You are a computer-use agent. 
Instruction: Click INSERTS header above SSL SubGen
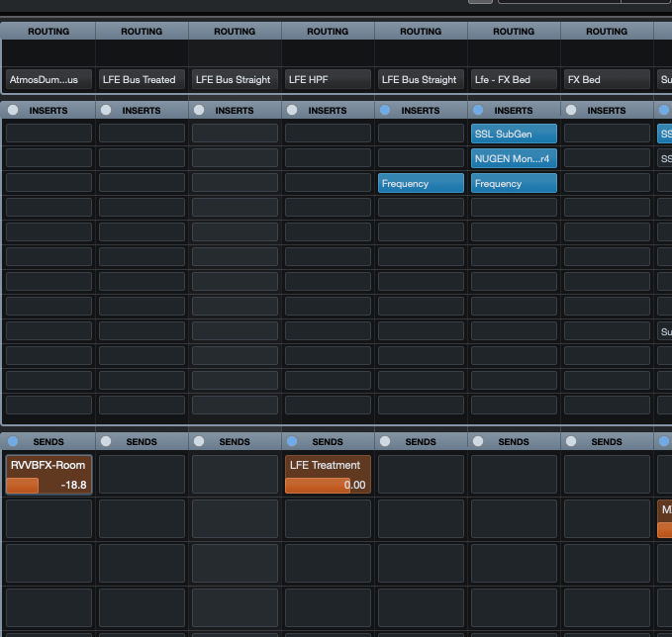click(x=514, y=111)
